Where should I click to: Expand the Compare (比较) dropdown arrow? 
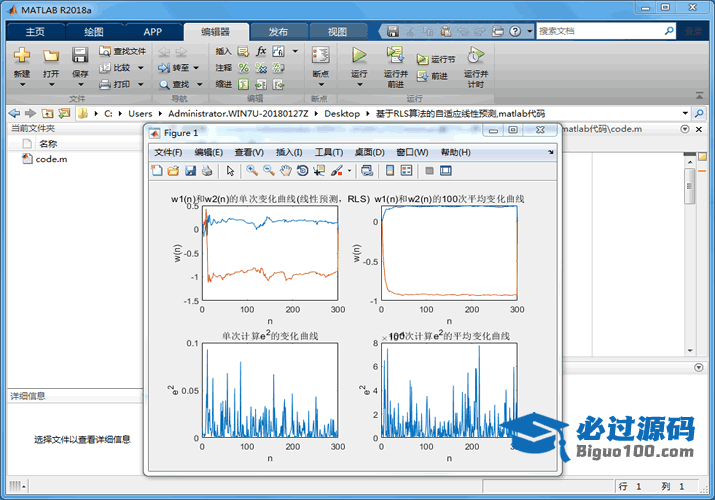point(140,68)
